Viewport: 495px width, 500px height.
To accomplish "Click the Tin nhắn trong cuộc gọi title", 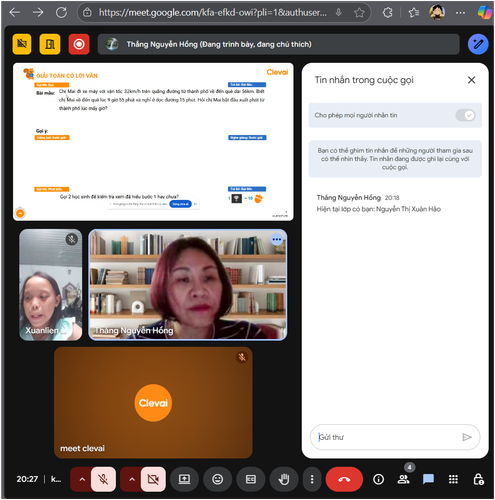I will coord(364,80).
